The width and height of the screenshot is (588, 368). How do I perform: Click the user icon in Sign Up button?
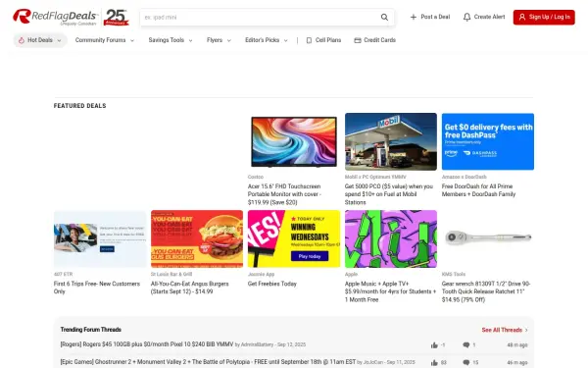522,17
